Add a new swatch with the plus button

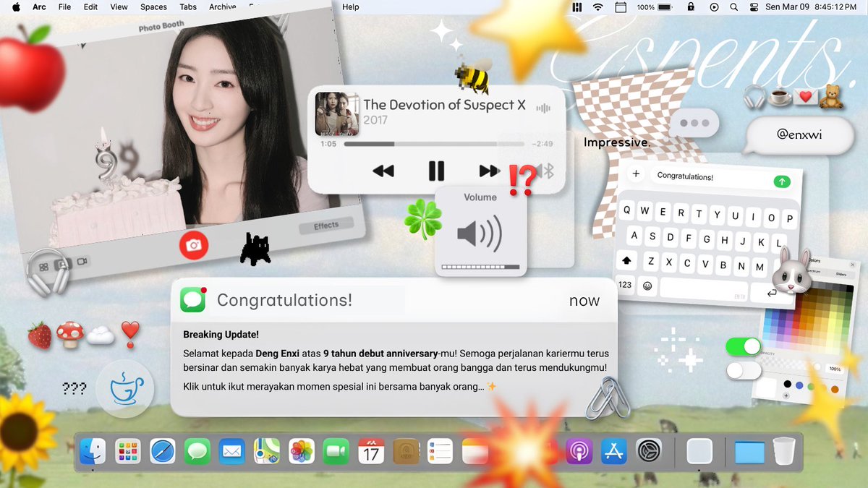pyautogui.click(x=786, y=396)
